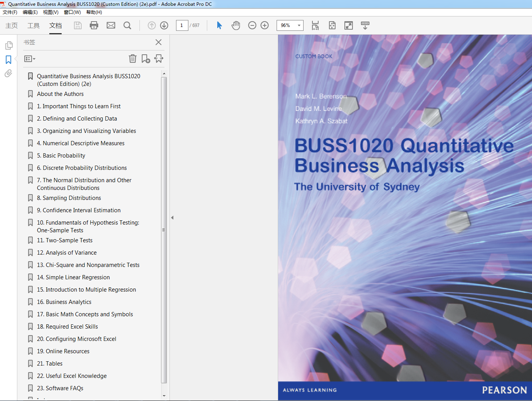Activate the Selection arrow tool
Image resolution: width=532 pixels, height=401 pixels.
click(219, 25)
